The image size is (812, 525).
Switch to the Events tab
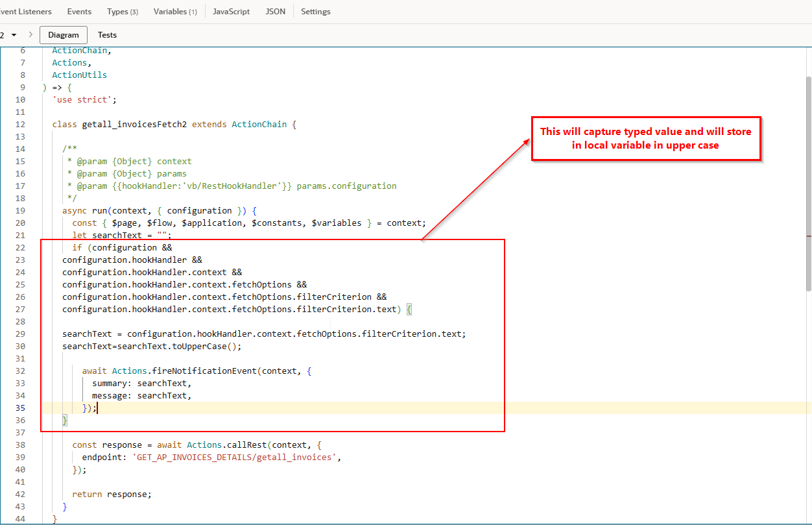tap(79, 12)
